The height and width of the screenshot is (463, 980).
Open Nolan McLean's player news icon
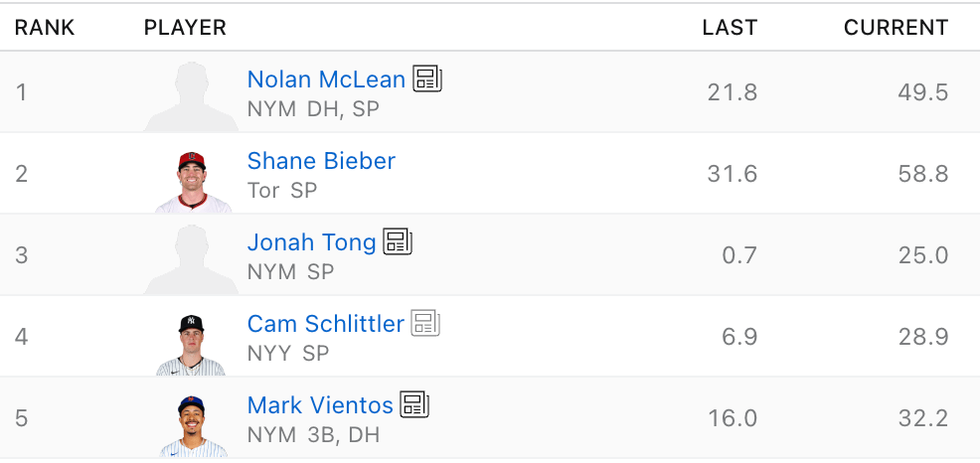click(x=427, y=79)
